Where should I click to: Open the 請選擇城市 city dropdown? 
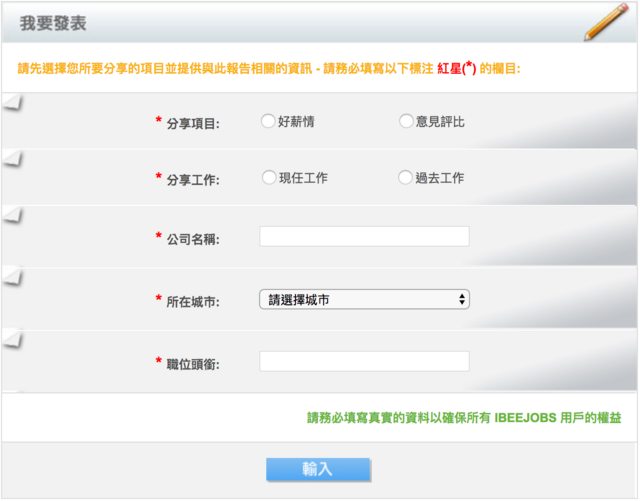[x=364, y=299]
